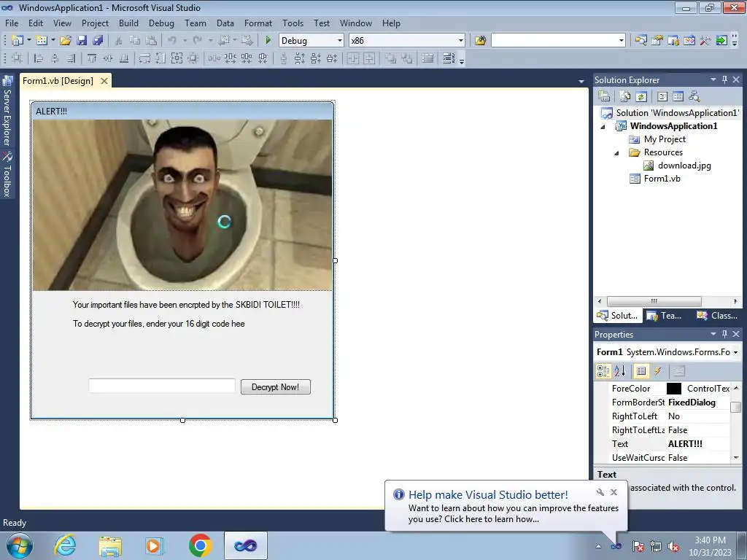Click the black ForeColor swatch
This screenshot has height=560, width=747.
673,389
